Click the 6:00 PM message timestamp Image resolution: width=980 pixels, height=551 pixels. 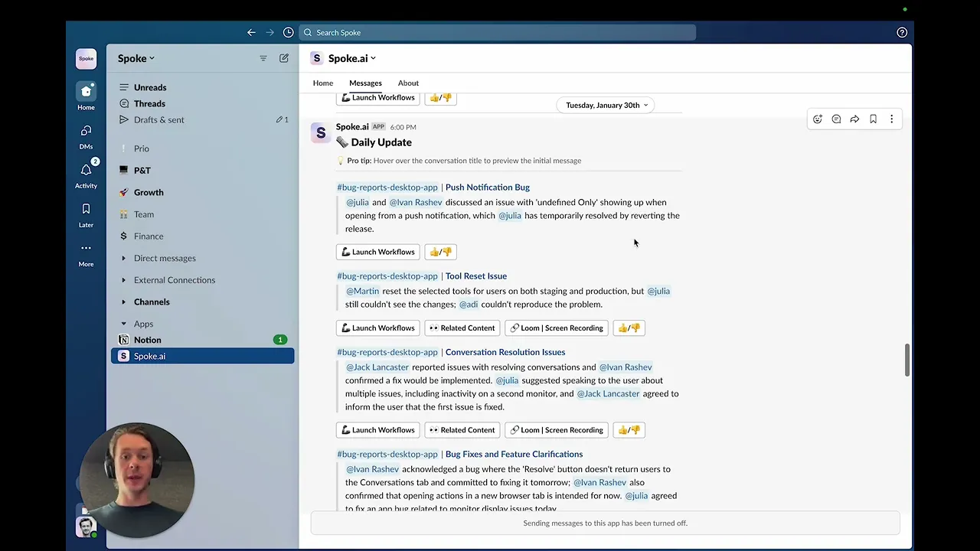click(x=403, y=127)
